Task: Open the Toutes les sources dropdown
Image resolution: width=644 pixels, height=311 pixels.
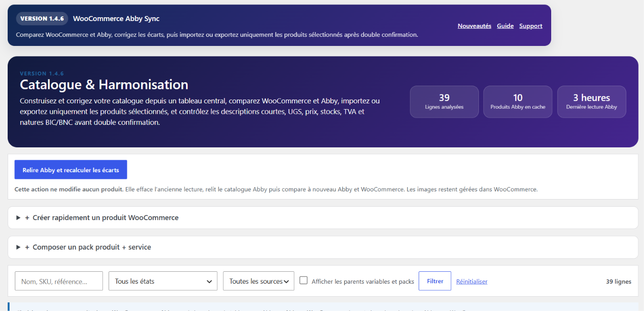Action: pos(259,281)
